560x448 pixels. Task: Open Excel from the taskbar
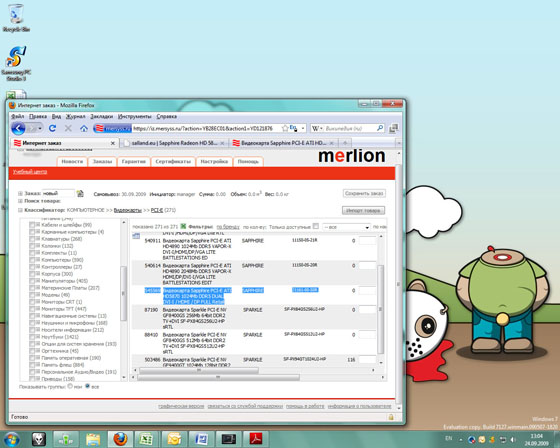pos(146,439)
